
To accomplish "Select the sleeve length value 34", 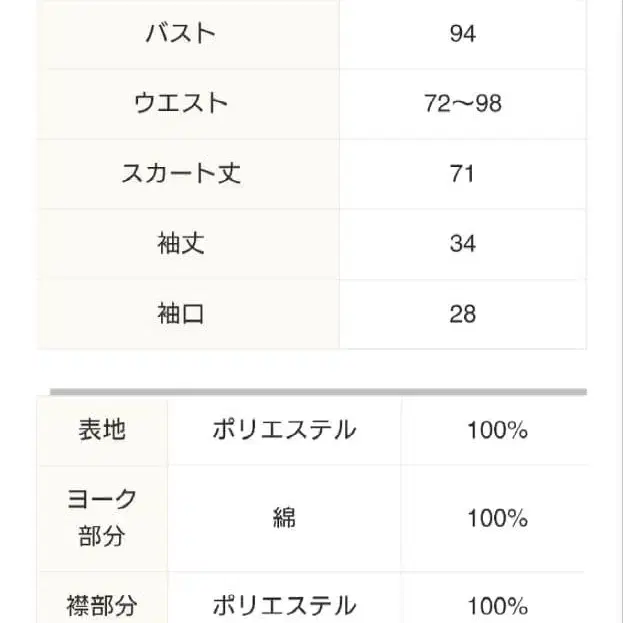I will pyautogui.click(x=462, y=244).
